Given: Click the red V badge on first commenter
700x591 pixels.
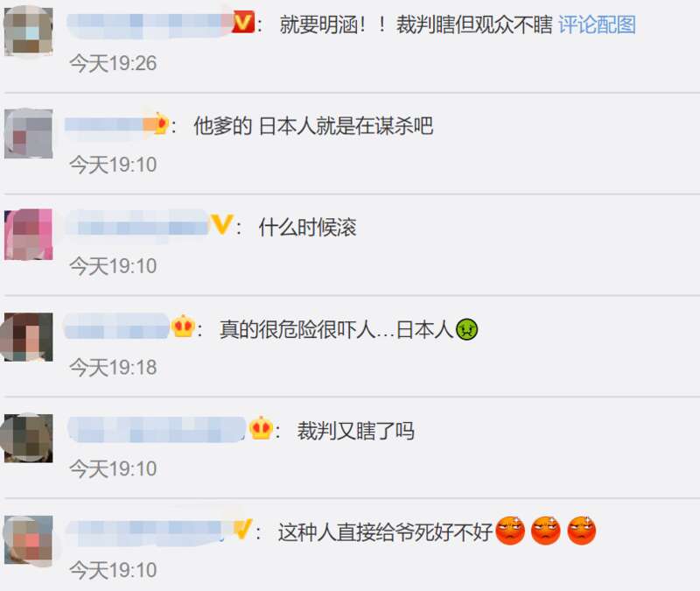Looking at the screenshot, I should [243, 23].
